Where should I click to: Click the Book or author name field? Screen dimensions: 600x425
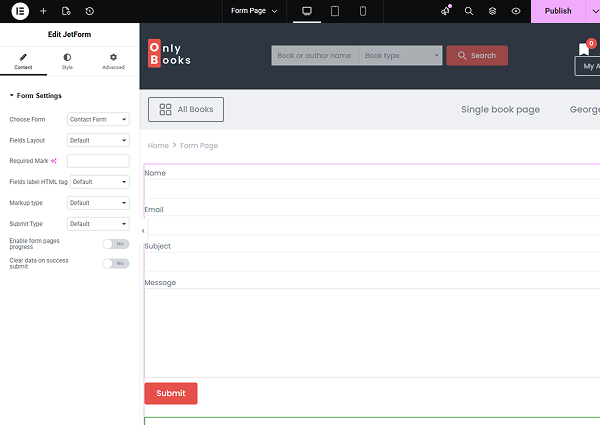pyautogui.click(x=315, y=55)
